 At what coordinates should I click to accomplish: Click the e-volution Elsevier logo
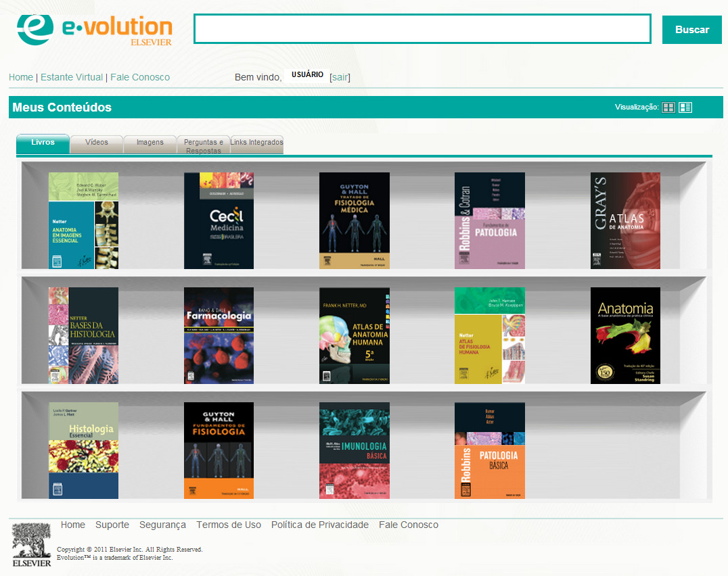click(x=95, y=28)
